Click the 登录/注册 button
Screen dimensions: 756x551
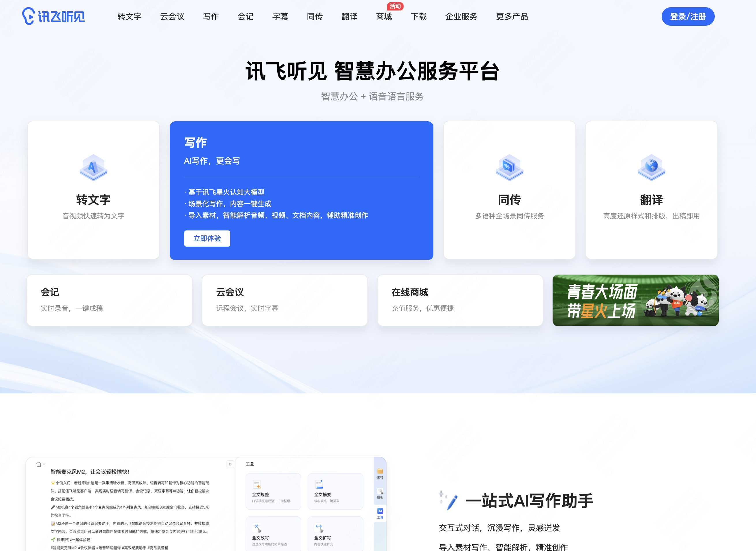[x=688, y=16]
